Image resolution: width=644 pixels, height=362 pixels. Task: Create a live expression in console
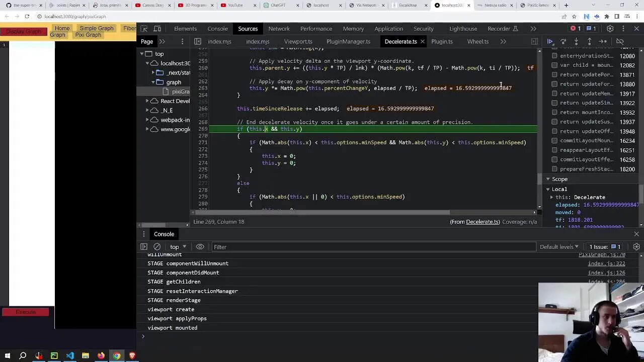(200, 246)
